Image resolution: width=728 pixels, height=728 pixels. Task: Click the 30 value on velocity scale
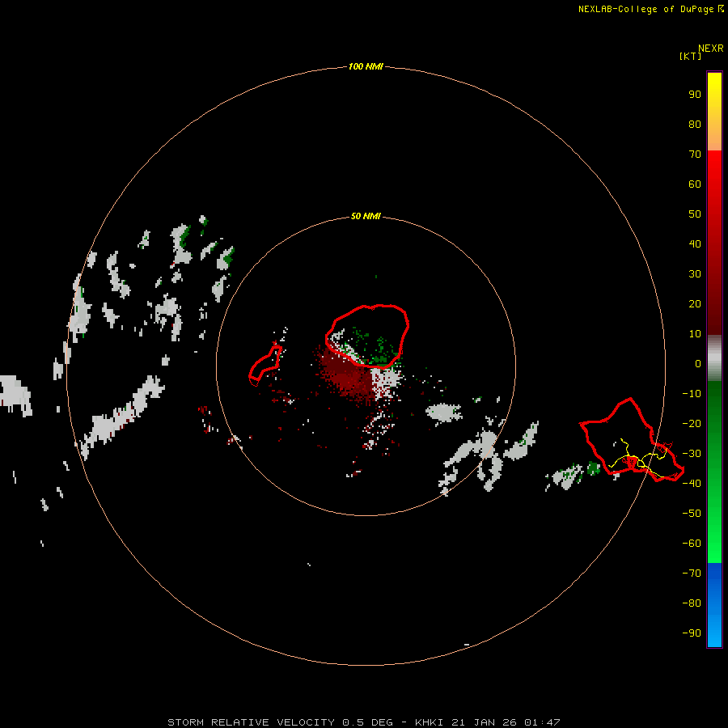(x=695, y=274)
